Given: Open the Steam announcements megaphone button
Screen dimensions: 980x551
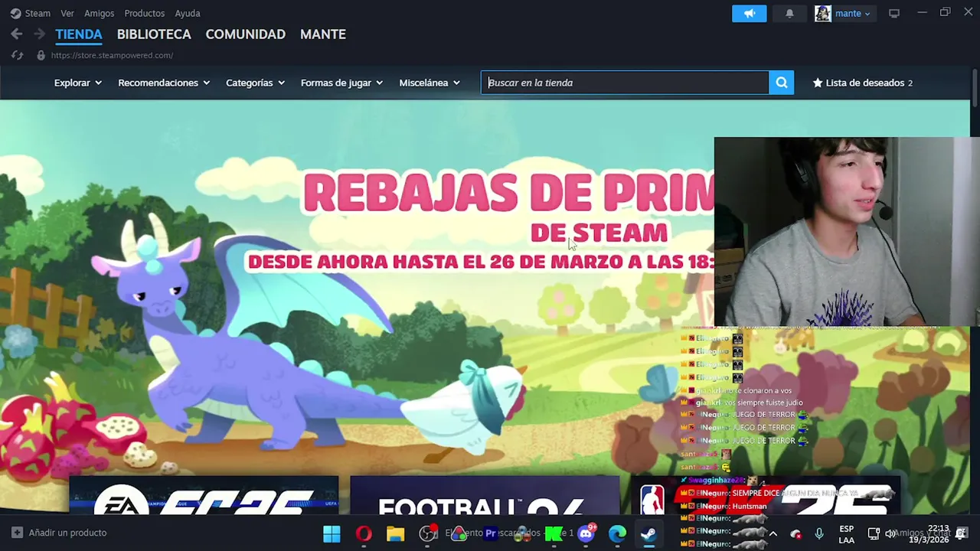Looking at the screenshot, I should click(749, 13).
